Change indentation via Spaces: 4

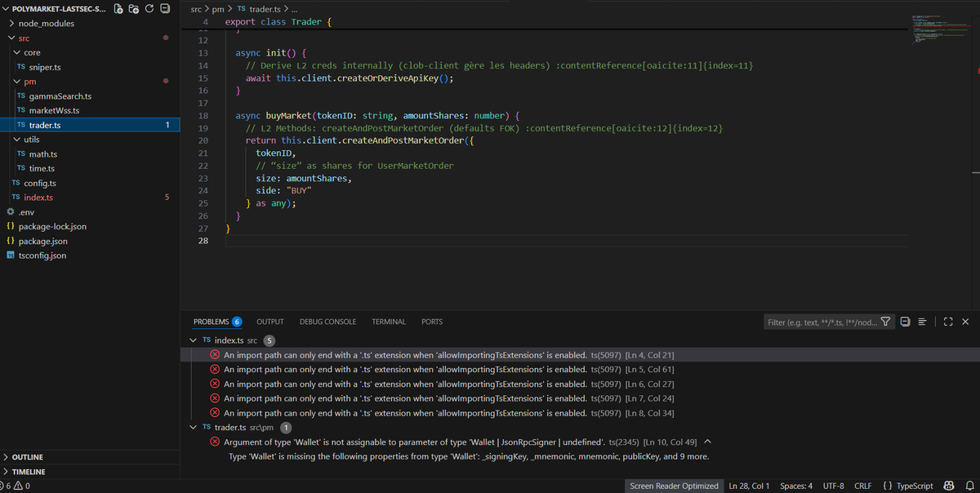click(796, 486)
